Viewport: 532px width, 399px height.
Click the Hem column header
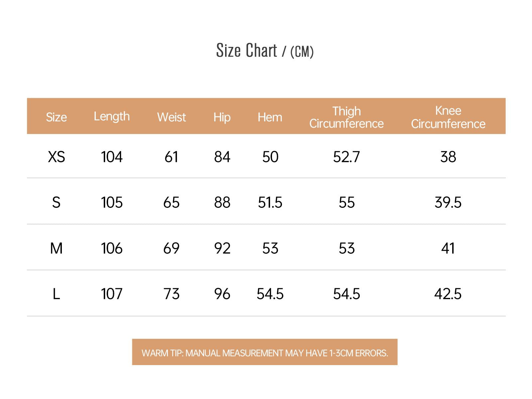[270, 117]
